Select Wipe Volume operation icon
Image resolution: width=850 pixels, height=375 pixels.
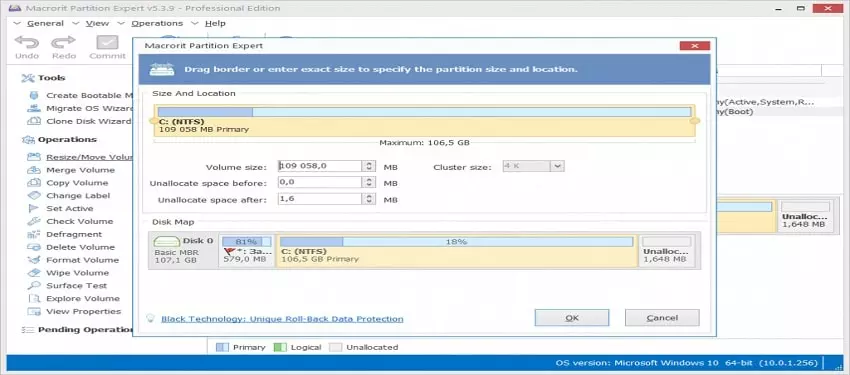coord(34,273)
